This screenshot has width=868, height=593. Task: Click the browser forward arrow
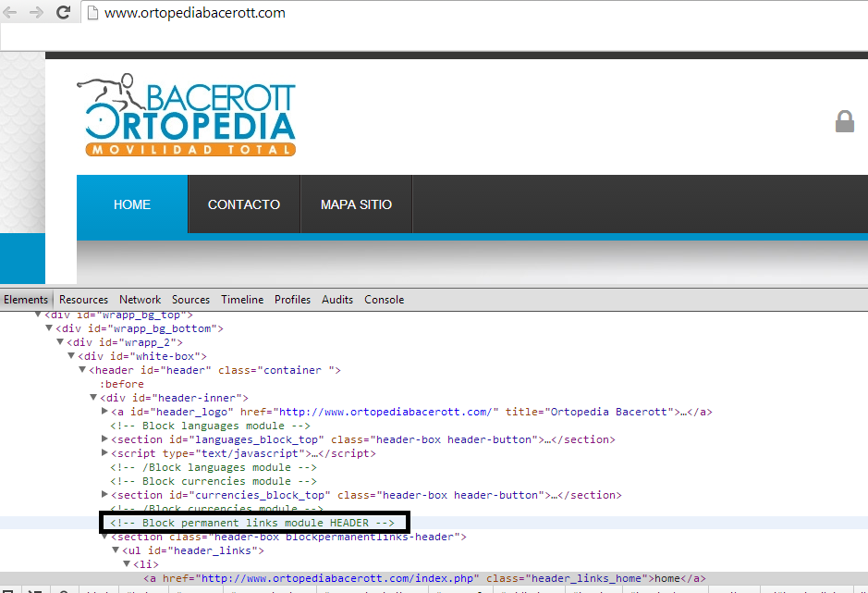click(37, 13)
